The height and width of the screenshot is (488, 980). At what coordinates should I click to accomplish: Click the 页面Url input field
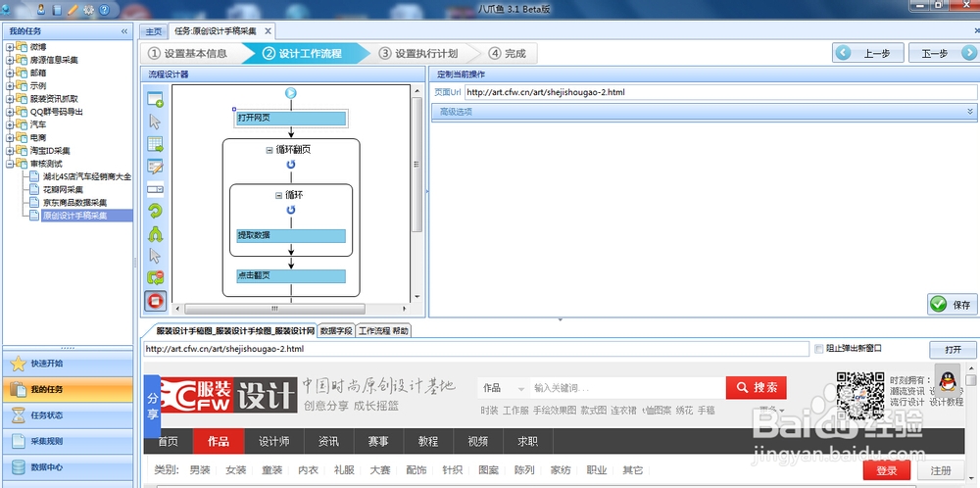click(720, 92)
